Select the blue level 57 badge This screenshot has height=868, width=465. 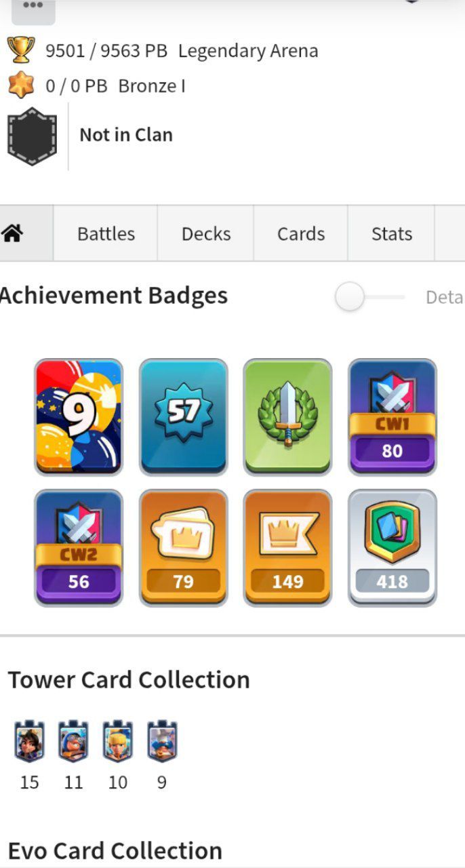tap(183, 416)
